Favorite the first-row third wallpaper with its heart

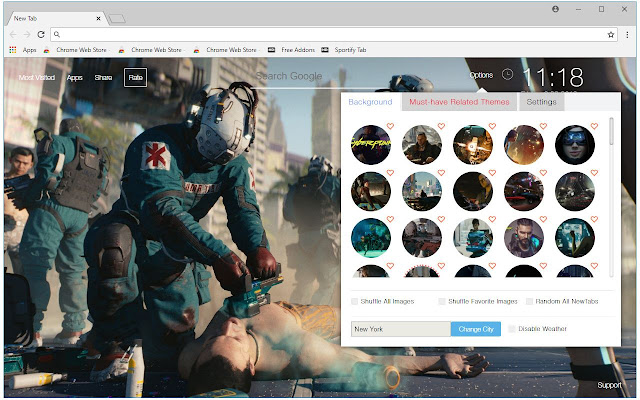tap(492, 126)
